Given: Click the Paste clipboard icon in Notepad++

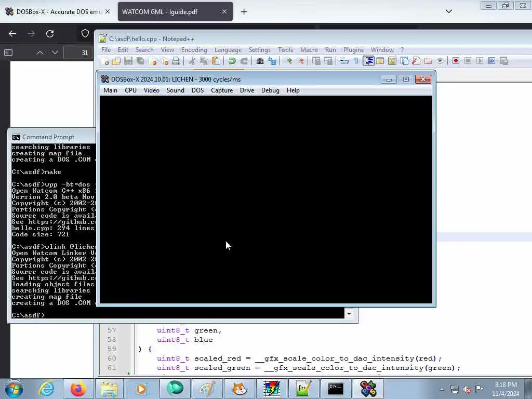Looking at the screenshot, I should coord(216,61).
